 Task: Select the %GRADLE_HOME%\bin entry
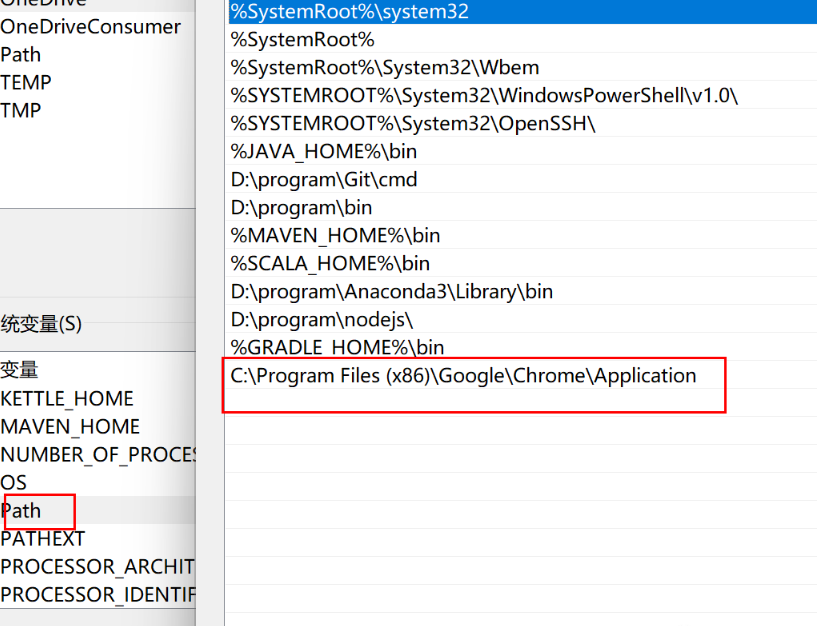[523, 348]
